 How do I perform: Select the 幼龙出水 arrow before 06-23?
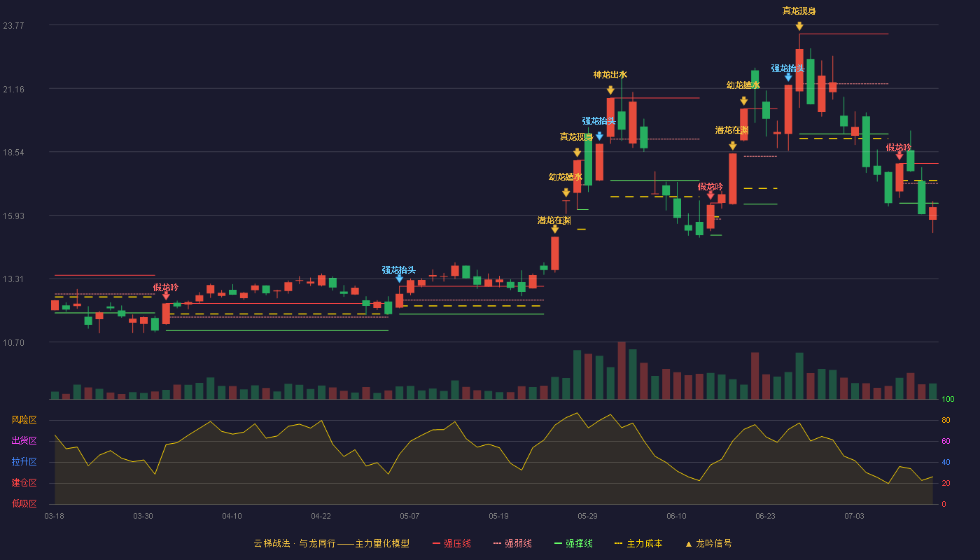[x=743, y=101]
